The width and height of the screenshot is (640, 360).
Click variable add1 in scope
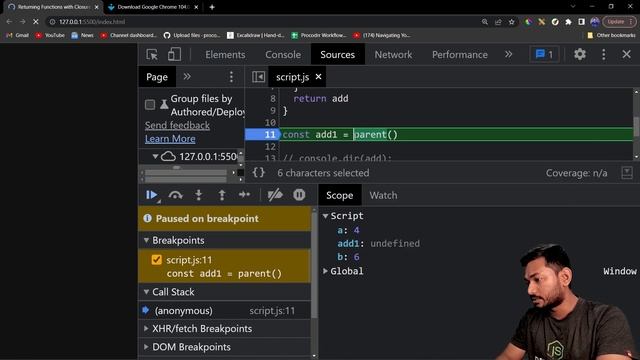350,244
